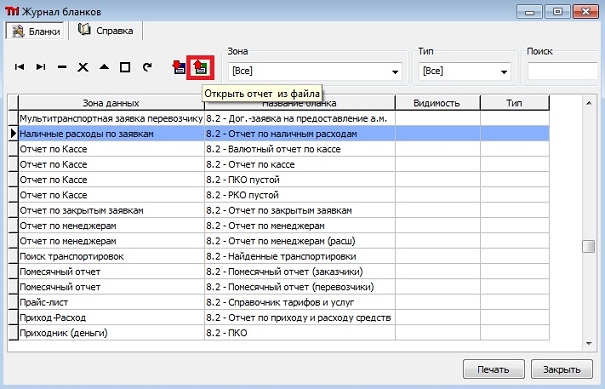Viewport: 605px width, 389px height.
Task: Delete record with minus button
Action: click(62, 67)
